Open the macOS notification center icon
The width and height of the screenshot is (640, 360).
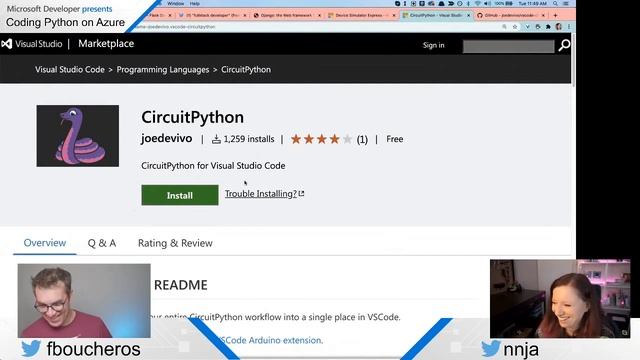(566, 3)
